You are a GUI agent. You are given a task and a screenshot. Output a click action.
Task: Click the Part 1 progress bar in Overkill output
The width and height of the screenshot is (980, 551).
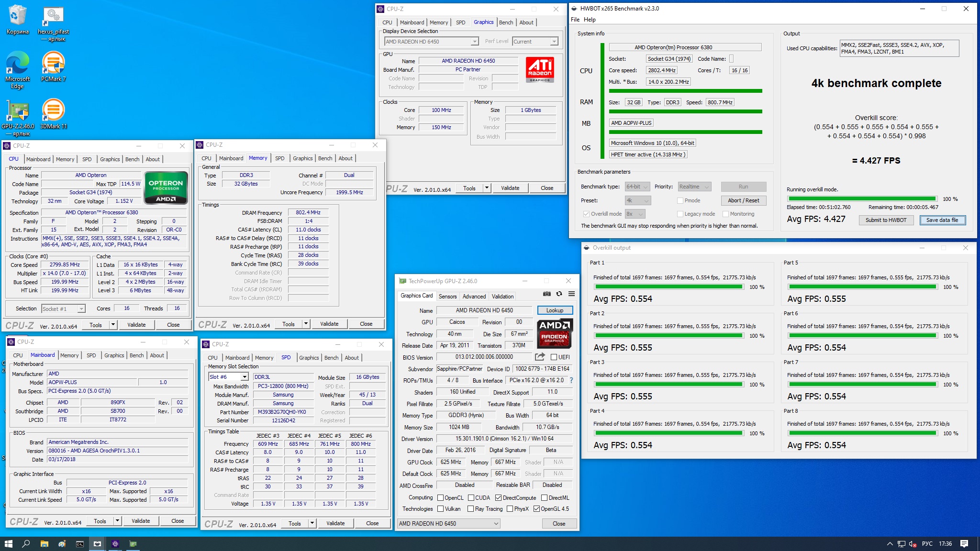click(669, 287)
